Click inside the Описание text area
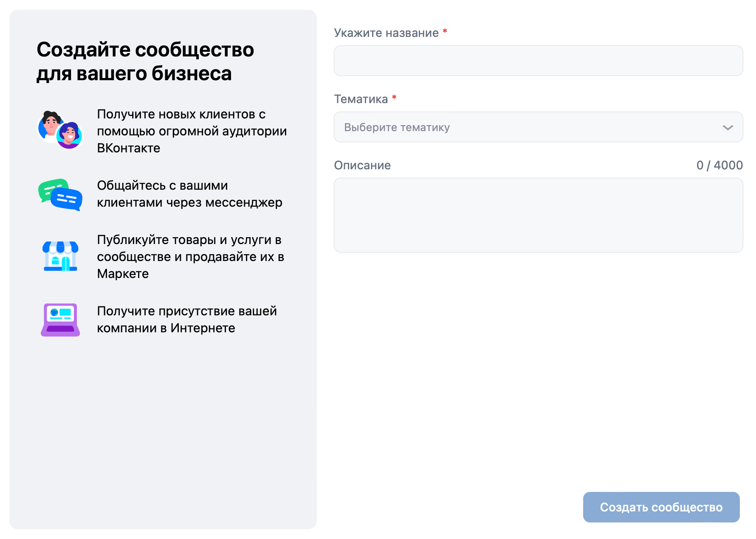 pyautogui.click(x=538, y=215)
